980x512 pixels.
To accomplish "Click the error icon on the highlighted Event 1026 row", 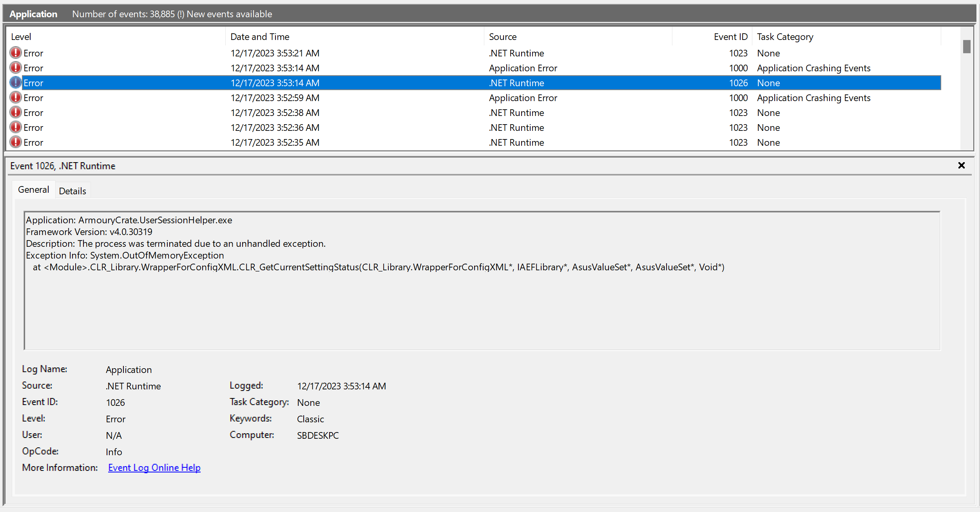I will (16, 83).
